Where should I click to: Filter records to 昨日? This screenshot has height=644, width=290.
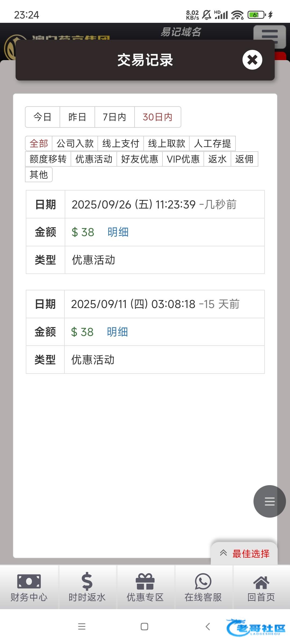pos(77,117)
